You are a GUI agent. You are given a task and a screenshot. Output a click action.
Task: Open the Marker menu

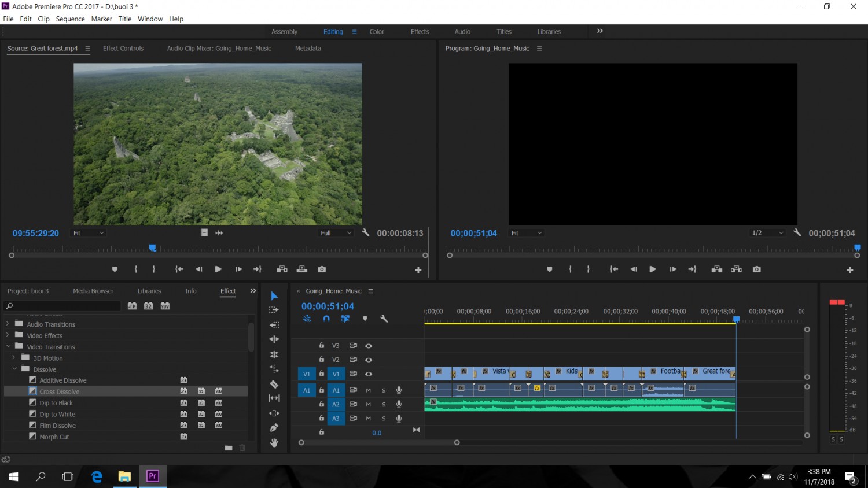point(101,19)
